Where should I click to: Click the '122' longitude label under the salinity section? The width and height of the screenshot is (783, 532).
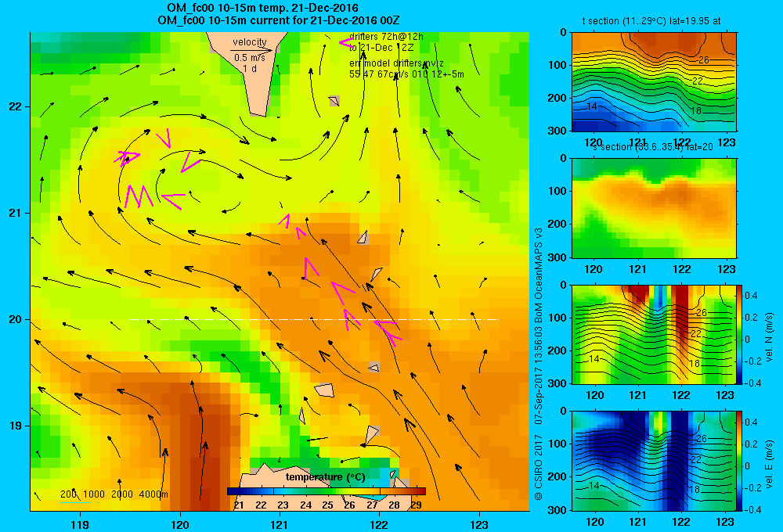pyautogui.click(x=682, y=269)
